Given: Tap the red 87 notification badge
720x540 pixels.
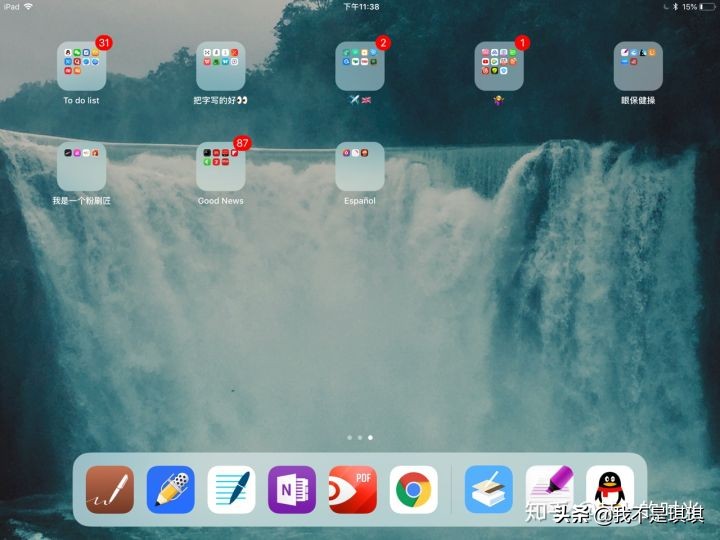Looking at the screenshot, I should [242, 143].
